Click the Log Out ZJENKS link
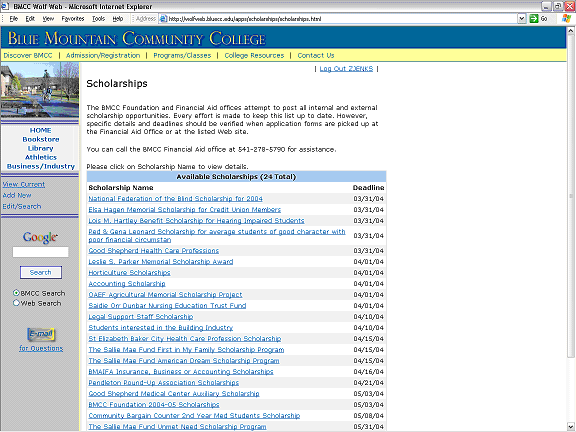This screenshot has width=576, height=432. tap(346, 69)
